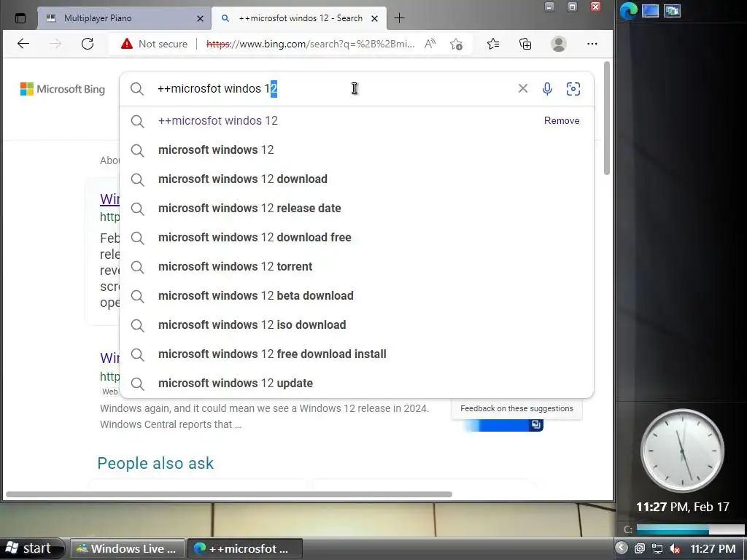This screenshot has width=747, height=560.
Task: Open the user profile avatar
Action: [558, 44]
